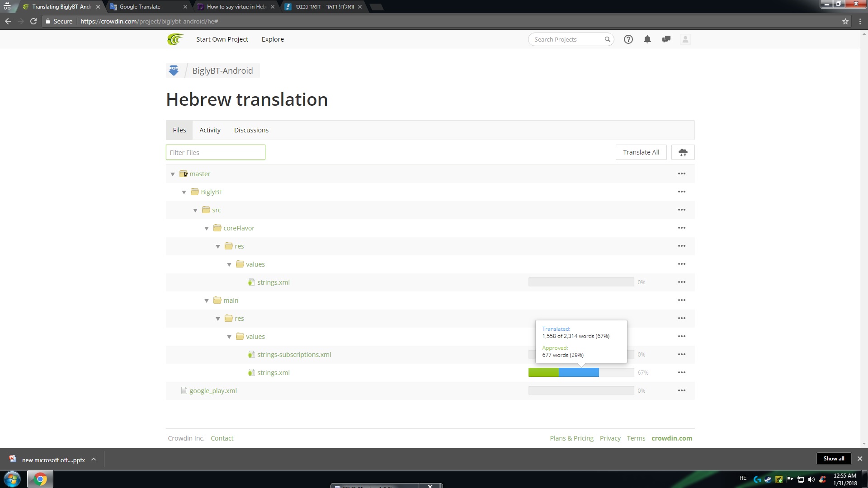Screen dimensions: 868x488
Task: Close the downloads bar
Action: click(x=859, y=459)
